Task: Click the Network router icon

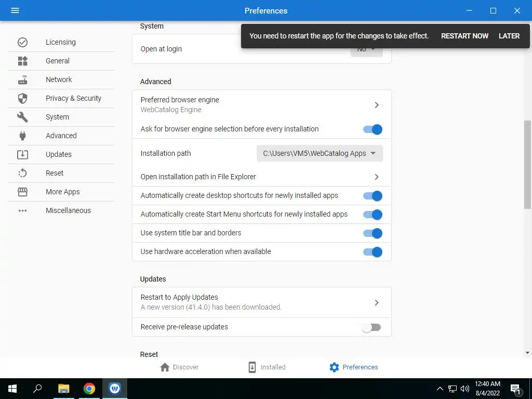Action: (22, 79)
